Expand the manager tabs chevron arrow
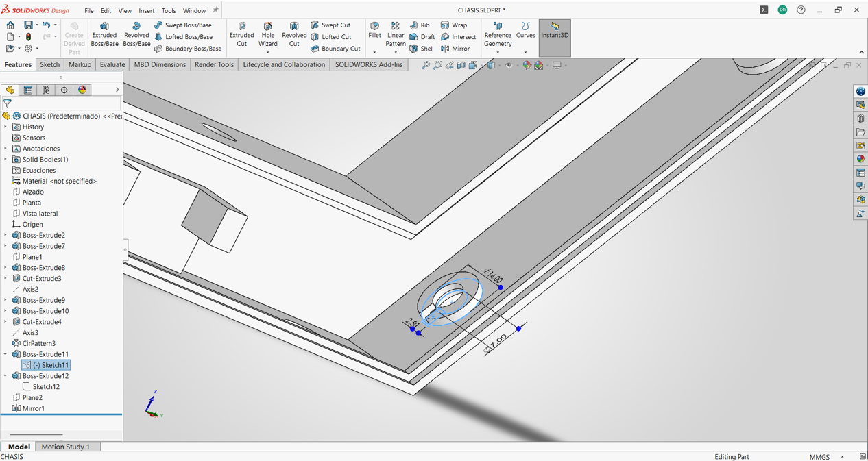 117,90
